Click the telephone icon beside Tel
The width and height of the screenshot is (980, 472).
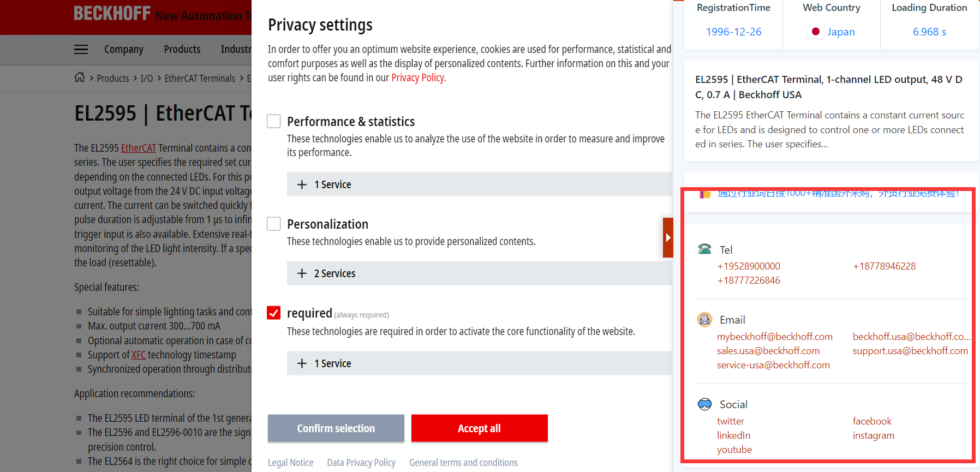click(704, 249)
